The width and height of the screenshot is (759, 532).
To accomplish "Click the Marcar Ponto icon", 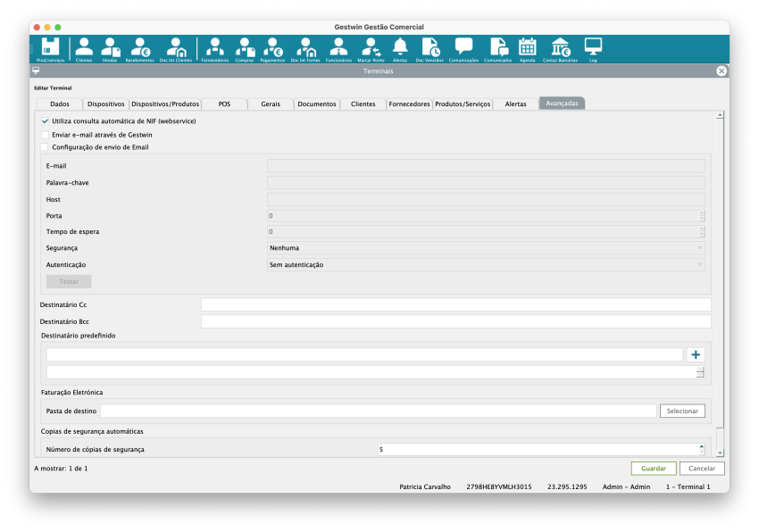I will tap(370, 49).
